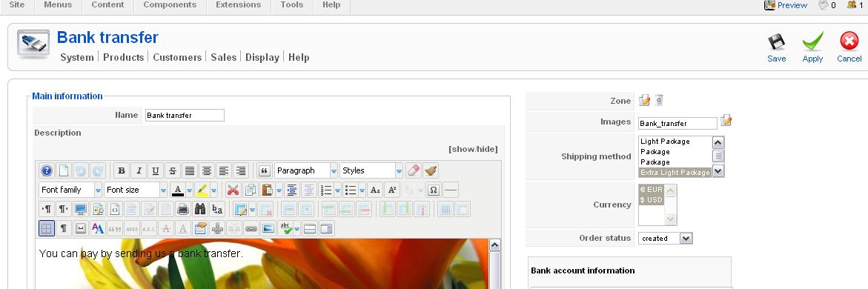Click the print icon in editor toolbar
Viewport: 868px width, 289px height.
182,209
